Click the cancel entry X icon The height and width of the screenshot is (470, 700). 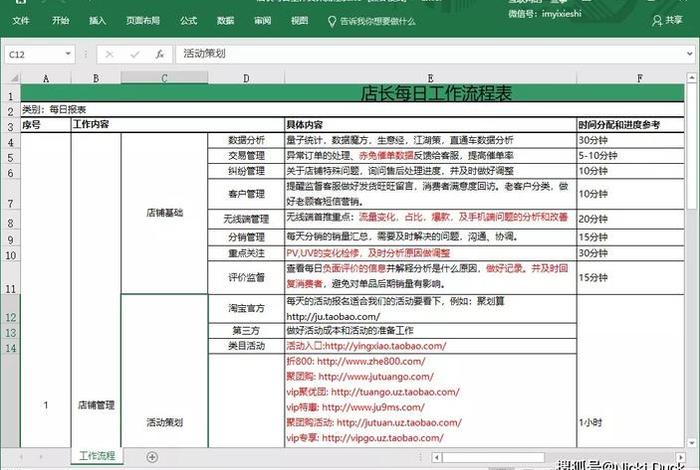[x=109, y=54]
